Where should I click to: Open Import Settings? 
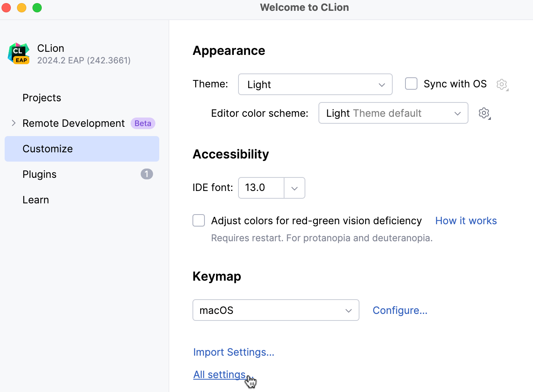pos(233,352)
